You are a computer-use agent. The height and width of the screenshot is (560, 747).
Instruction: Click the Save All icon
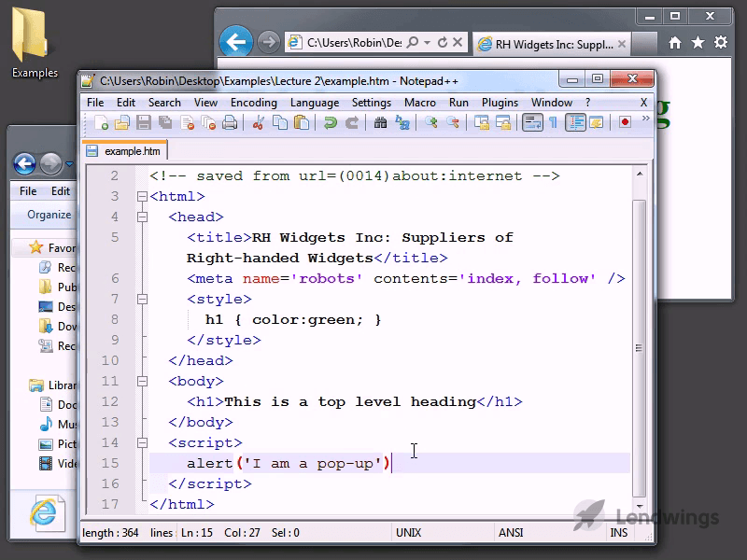coord(165,123)
